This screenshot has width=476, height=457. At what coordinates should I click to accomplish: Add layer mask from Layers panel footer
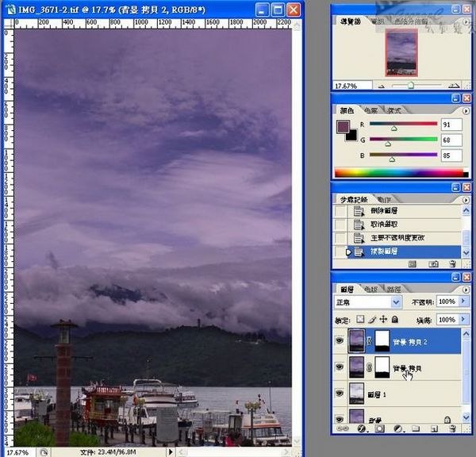(379, 428)
